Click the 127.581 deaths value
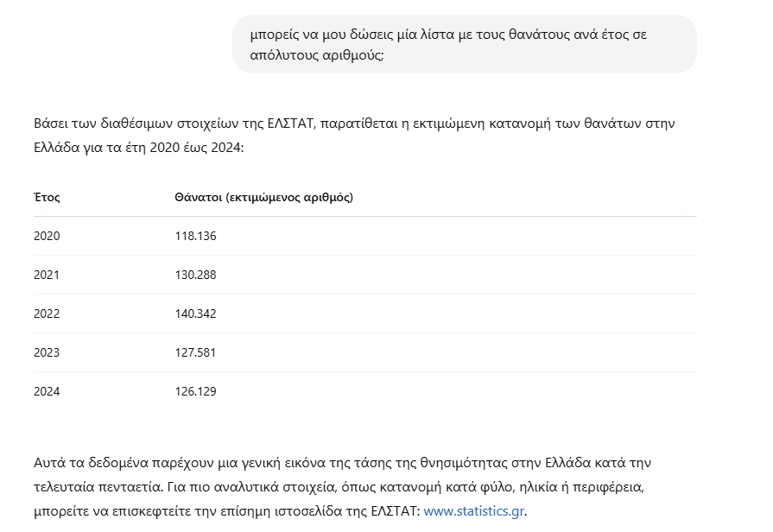Image resolution: width=773 pixels, height=532 pixels. (x=195, y=352)
